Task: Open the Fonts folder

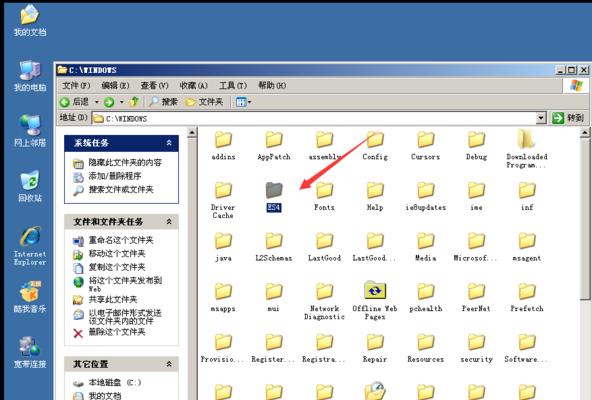Action: pyautogui.click(x=324, y=196)
